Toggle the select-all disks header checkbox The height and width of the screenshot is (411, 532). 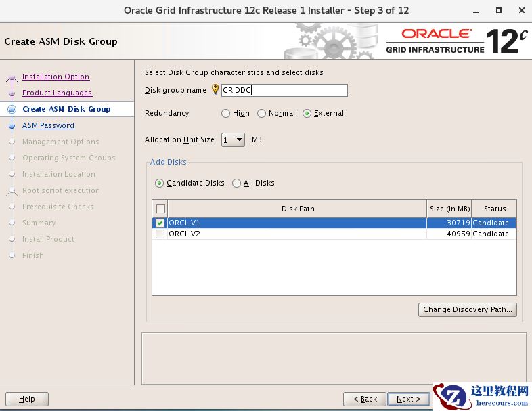[x=160, y=209]
